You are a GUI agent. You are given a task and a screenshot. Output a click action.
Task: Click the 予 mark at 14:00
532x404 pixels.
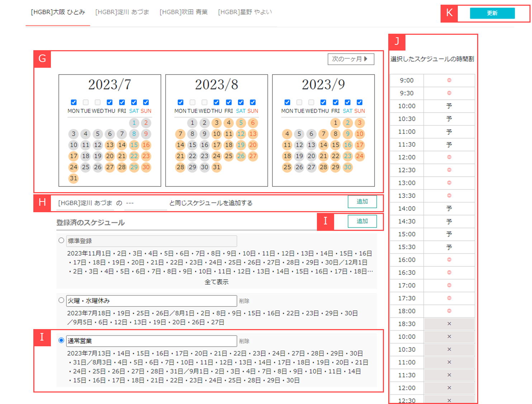point(449,209)
